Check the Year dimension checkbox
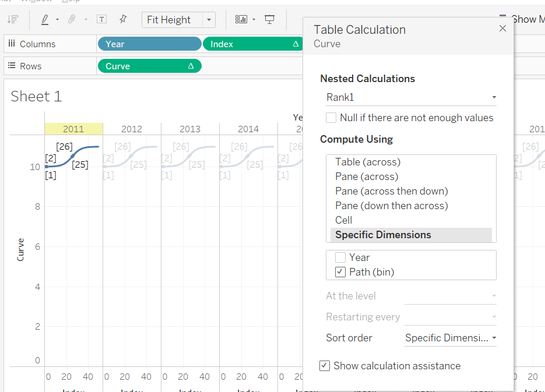 (340, 257)
